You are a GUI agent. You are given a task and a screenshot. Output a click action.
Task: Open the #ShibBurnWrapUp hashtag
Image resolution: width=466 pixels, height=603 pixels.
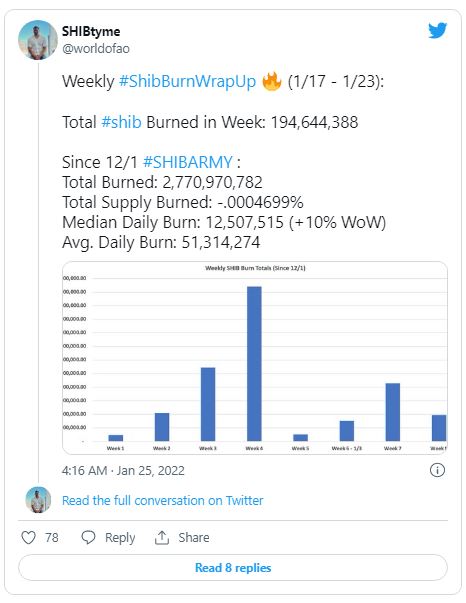(x=187, y=82)
